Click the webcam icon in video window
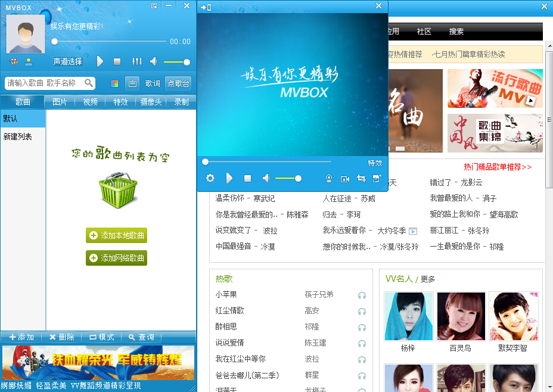 click(x=329, y=178)
